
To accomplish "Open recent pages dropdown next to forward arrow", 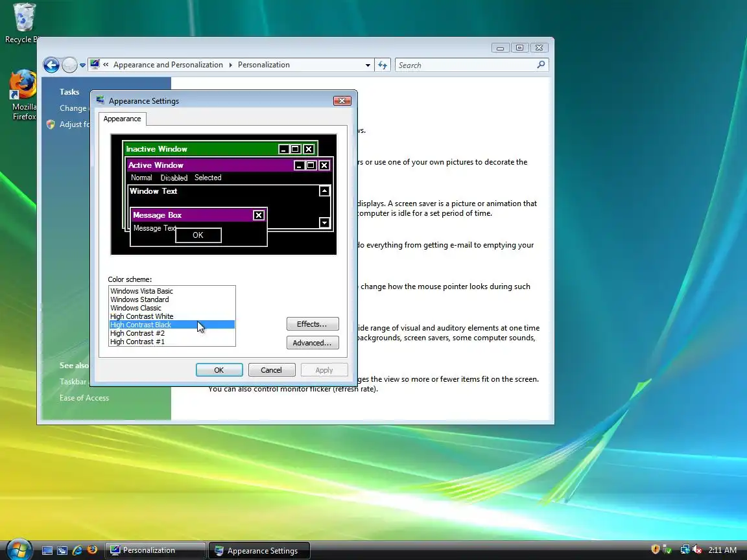I will [x=82, y=65].
